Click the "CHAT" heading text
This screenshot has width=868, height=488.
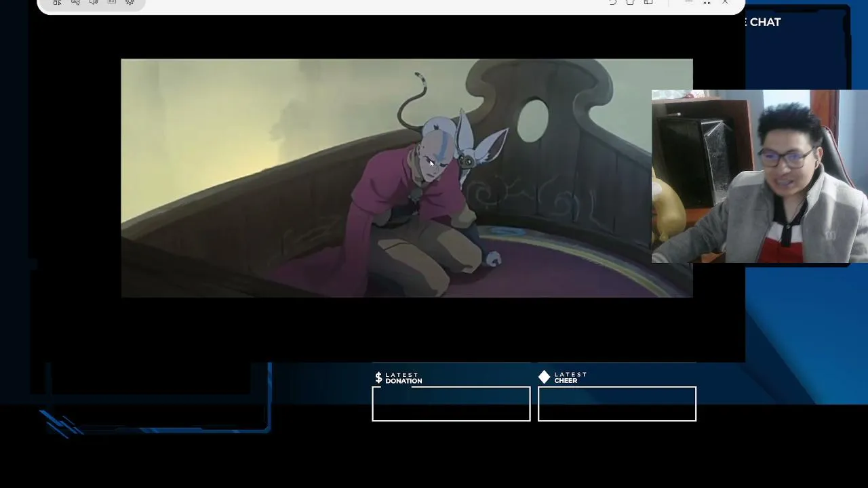pyautogui.click(x=765, y=22)
